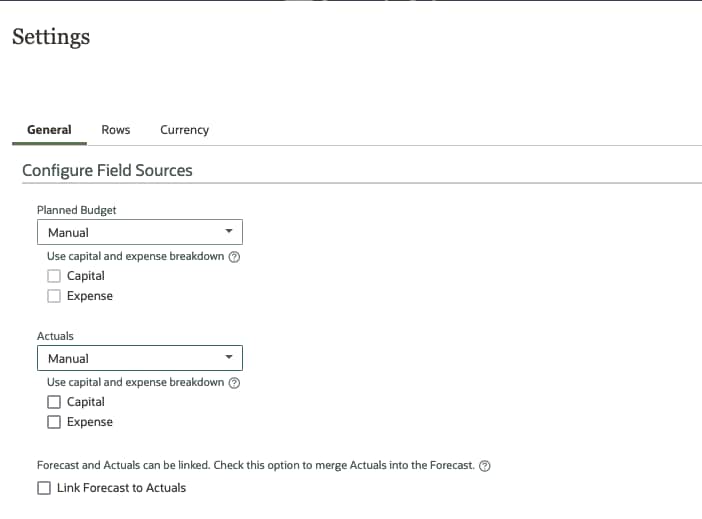
Task: Click the Settings page heading
Action: tap(51, 37)
